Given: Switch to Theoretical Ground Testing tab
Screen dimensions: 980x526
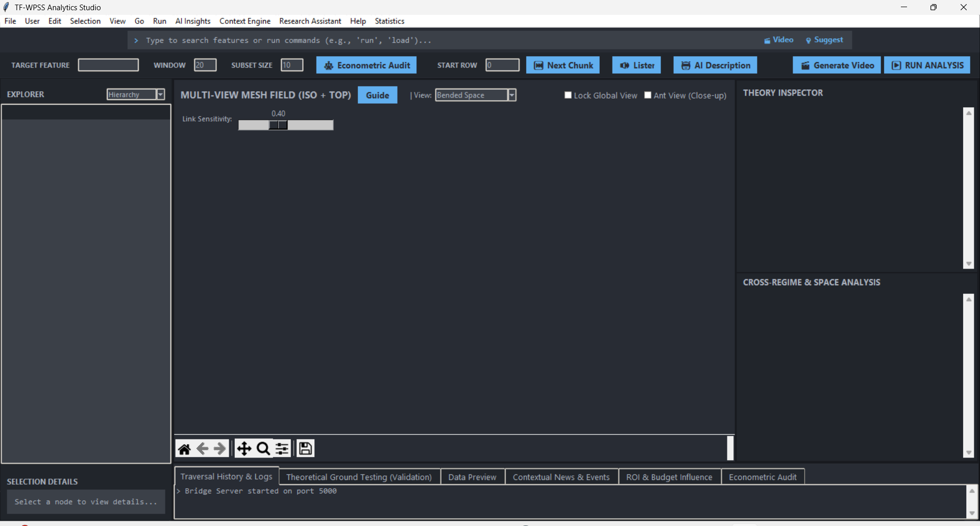Looking at the screenshot, I should 359,477.
